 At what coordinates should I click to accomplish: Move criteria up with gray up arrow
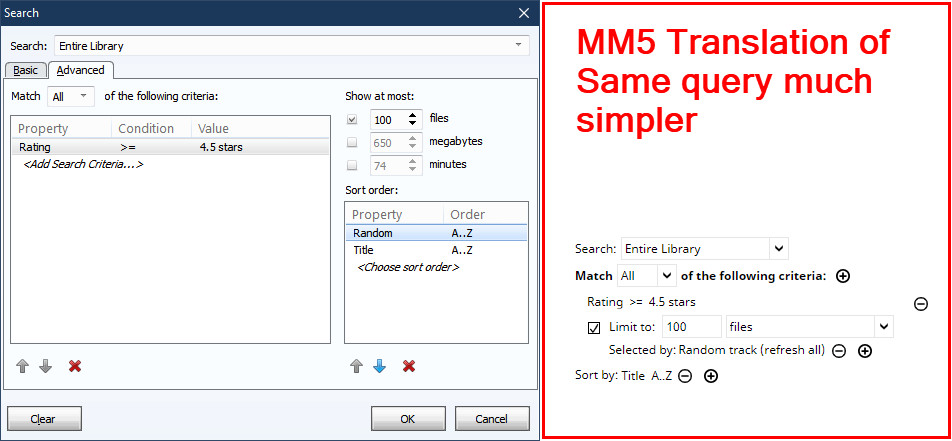pyautogui.click(x=24, y=366)
